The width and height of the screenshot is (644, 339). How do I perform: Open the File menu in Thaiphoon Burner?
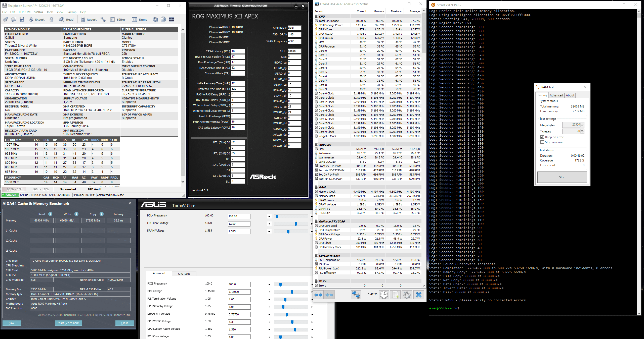coord(5,12)
